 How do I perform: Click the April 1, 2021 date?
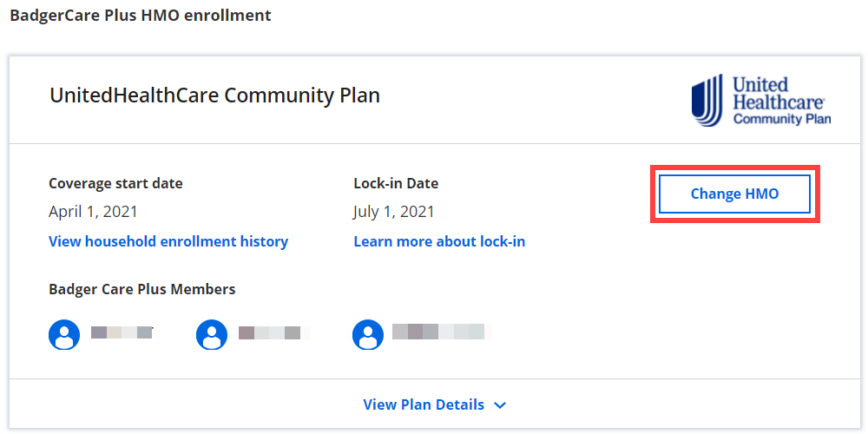pyautogui.click(x=93, y=212)
